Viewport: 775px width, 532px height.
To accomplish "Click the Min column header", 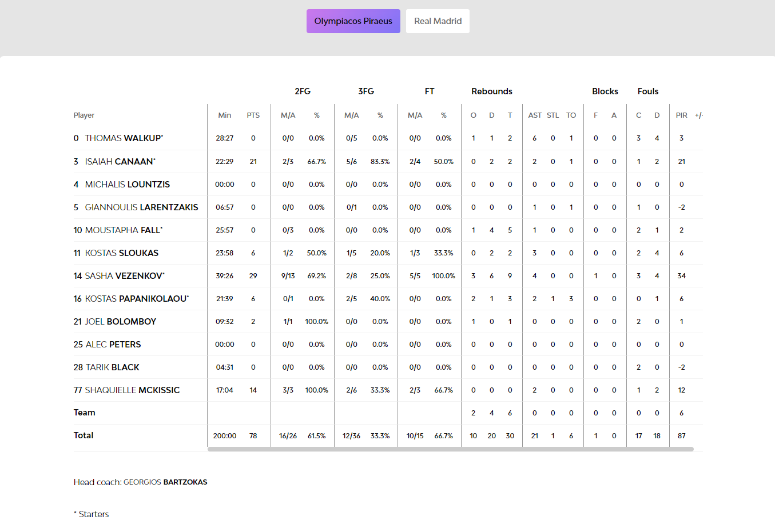I will pyautogui.click(x=224, y=115).
